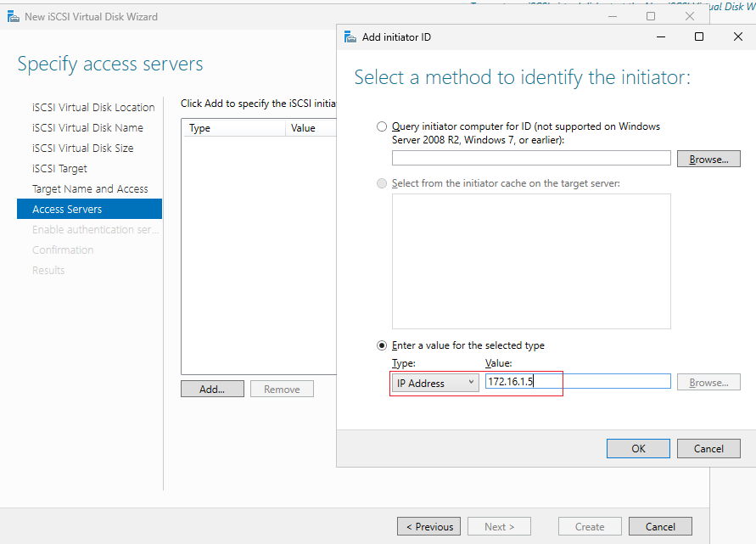This screenshot has height=544, width=756.
Task: Click the Value field containing 172.16.1.5
Action: coord(578,381)
